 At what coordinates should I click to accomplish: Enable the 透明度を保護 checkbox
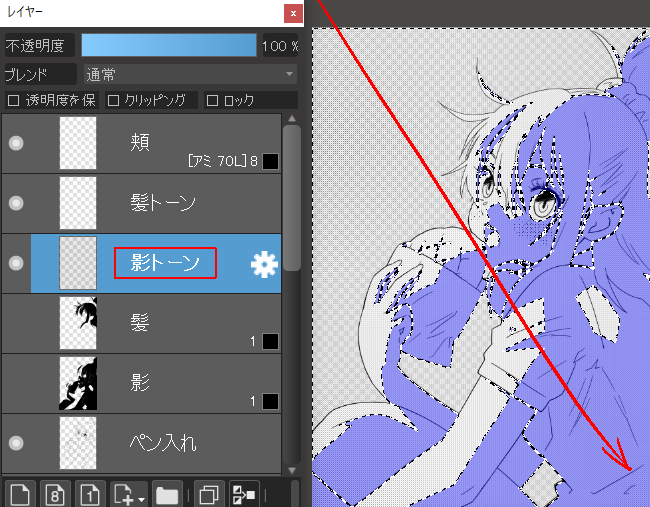coord(13,100)
